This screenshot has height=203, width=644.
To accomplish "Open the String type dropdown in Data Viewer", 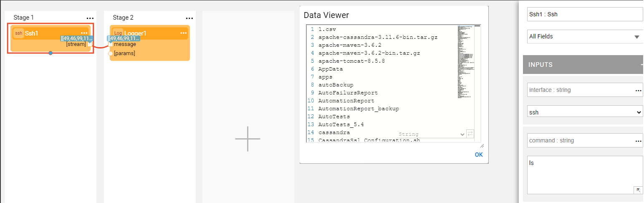I will click(462, 134).
